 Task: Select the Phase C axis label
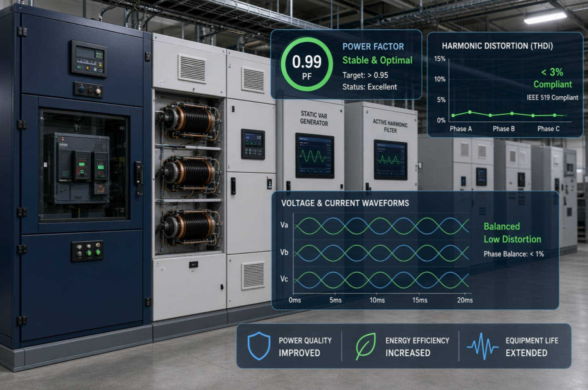coord(548,129)
